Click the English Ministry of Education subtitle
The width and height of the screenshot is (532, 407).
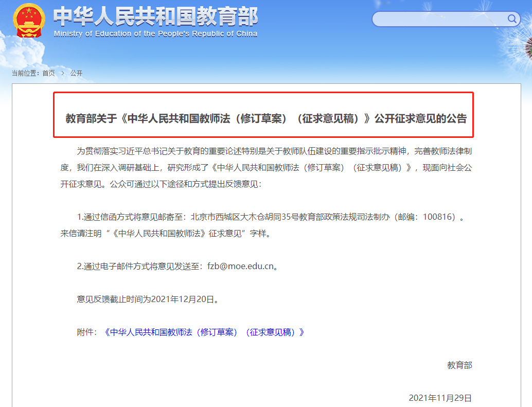tap(155, 34)
